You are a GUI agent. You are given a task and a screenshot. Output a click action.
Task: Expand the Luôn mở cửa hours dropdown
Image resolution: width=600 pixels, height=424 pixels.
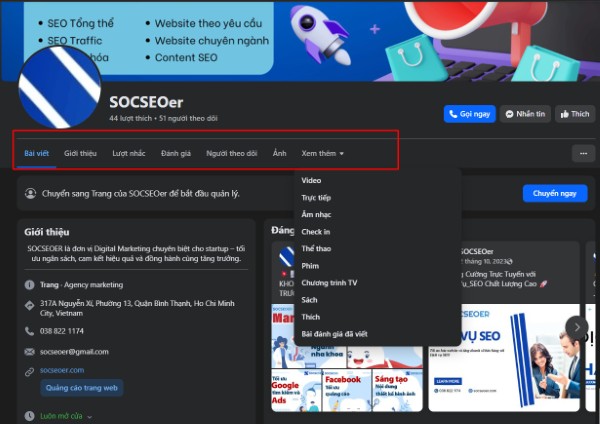click(x=90, y=417)
